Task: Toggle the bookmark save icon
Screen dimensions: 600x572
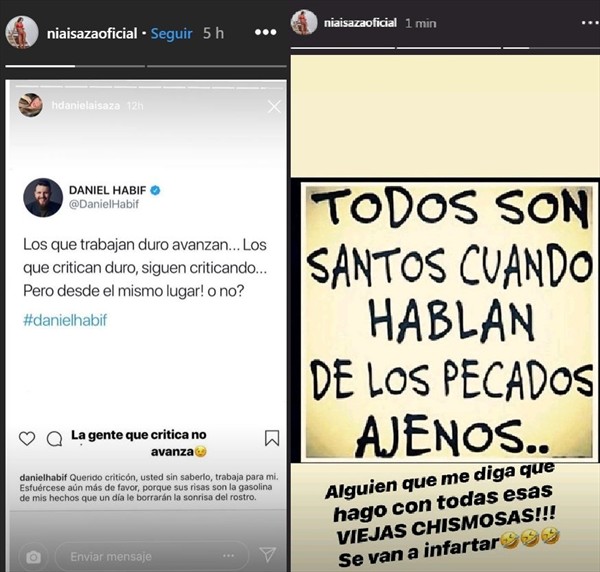Action: point(272,438)
